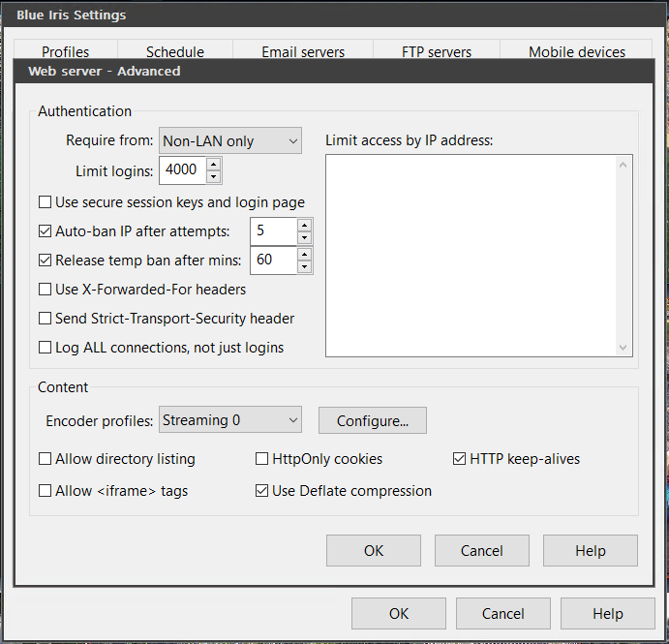Expand the Encoder profiles dropdown
This screenshot has height=644, width=669.
pos(230,420)
